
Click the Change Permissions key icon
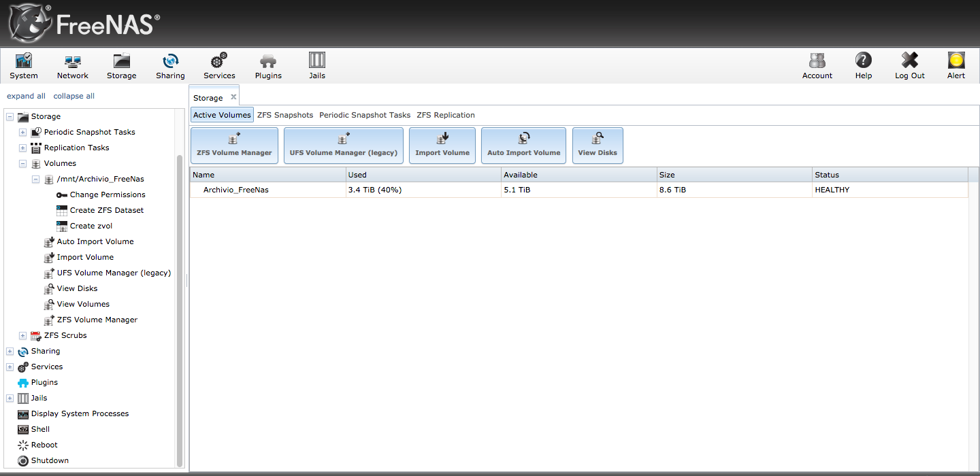[62, 194]
